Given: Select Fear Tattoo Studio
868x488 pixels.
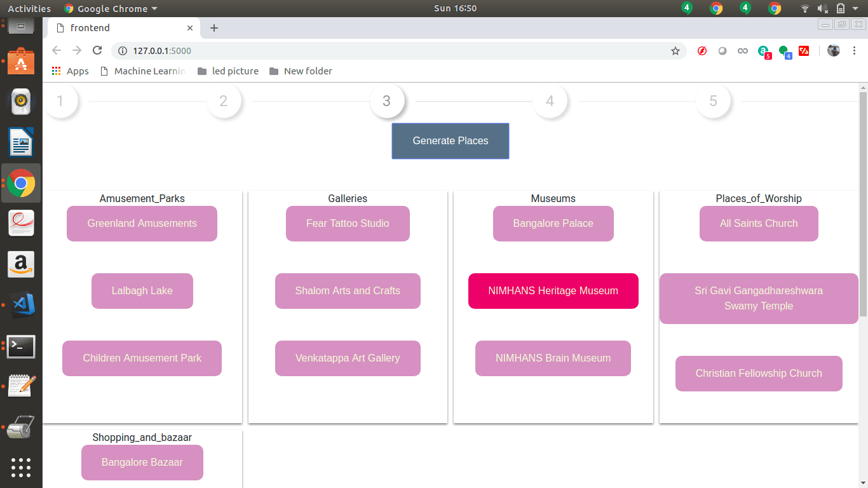Looking at the screenshot, I should point(348,224).
